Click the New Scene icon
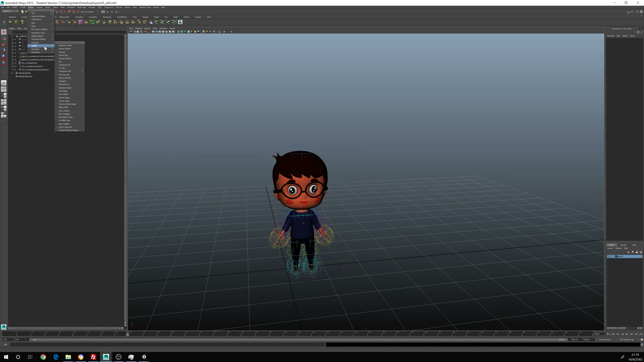Viewport: 644px width, 362px height. [22, 12]
